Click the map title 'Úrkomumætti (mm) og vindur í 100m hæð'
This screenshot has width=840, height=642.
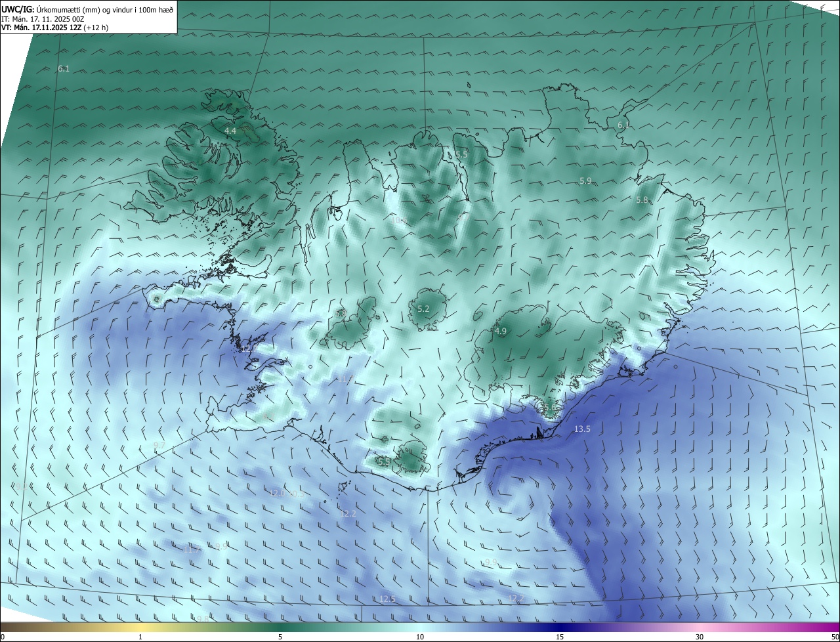tap(104, 9)
